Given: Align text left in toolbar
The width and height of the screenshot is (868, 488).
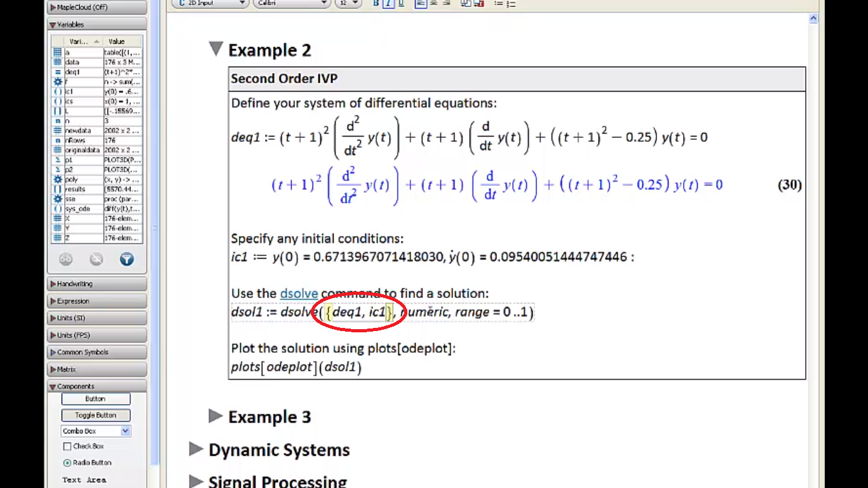Looking at the screenshot, I should (421, 3).
